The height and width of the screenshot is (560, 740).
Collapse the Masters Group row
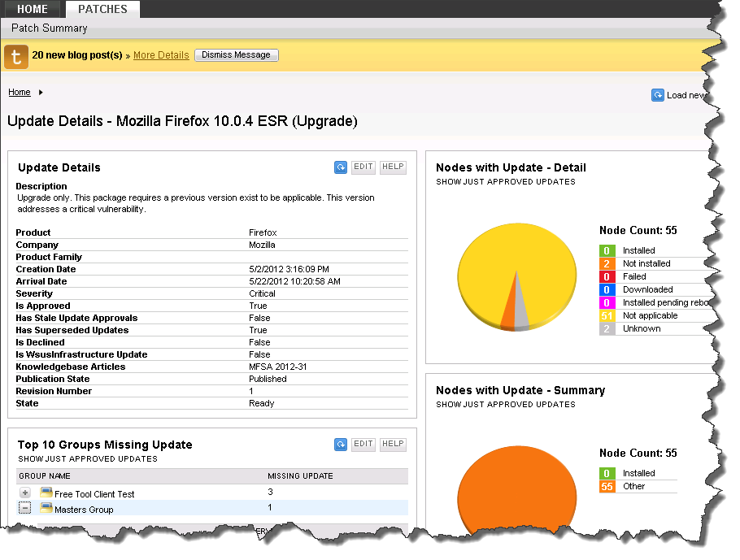pyautogui.click(x=25, y=508)
